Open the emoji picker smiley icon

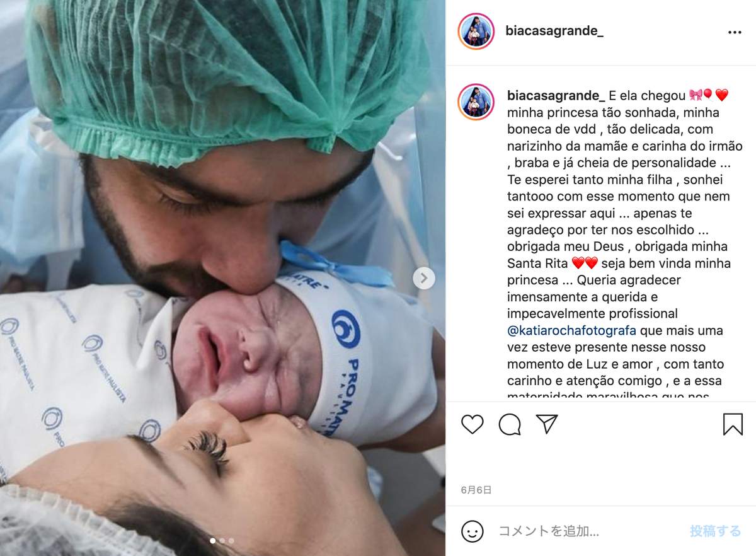(472, 531)
